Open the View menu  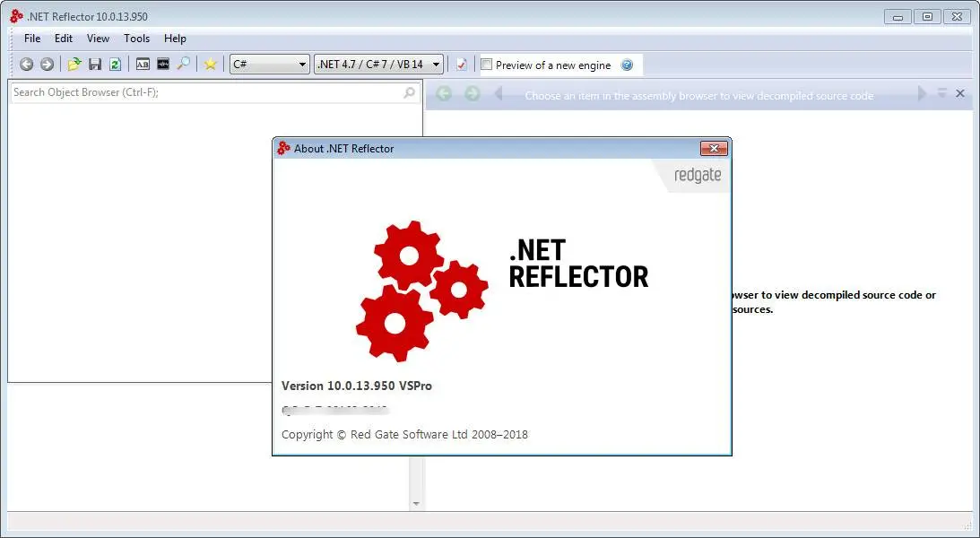pos(98,39)
